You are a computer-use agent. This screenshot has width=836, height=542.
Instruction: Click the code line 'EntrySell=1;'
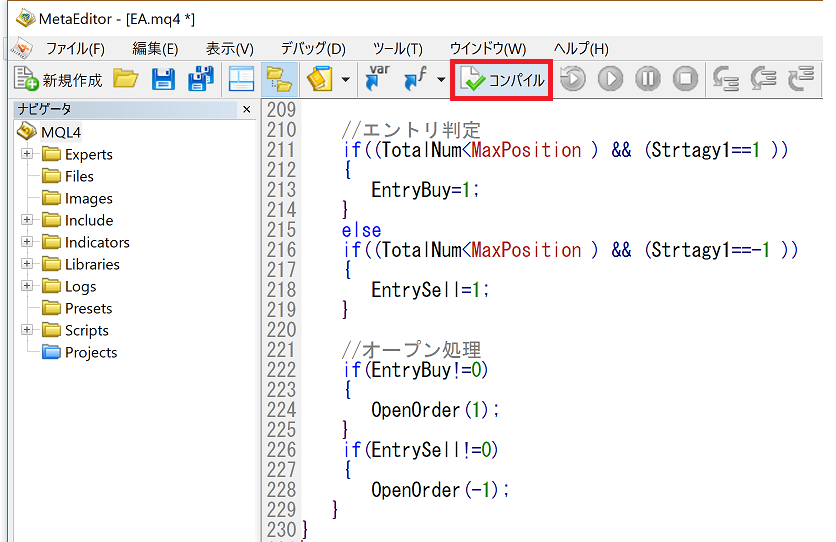(x=430, y=290)
